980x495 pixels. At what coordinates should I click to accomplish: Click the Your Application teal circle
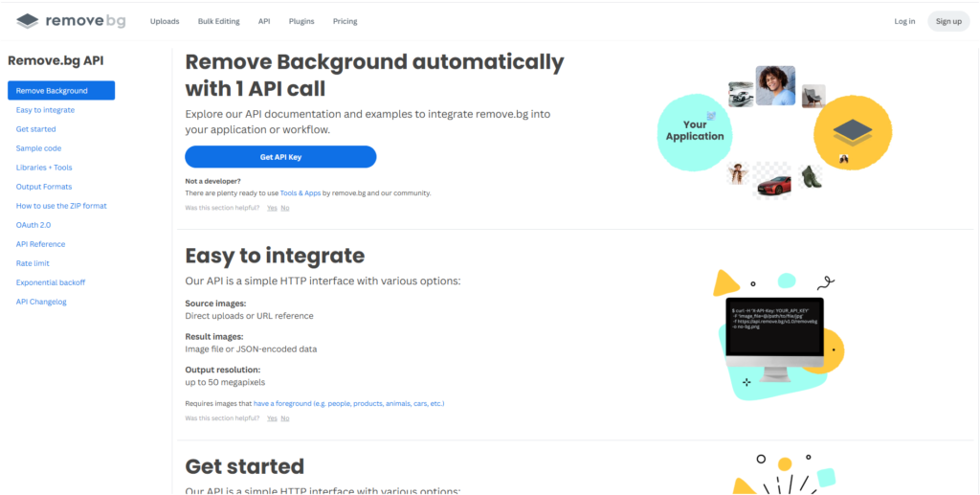(694, 131)
